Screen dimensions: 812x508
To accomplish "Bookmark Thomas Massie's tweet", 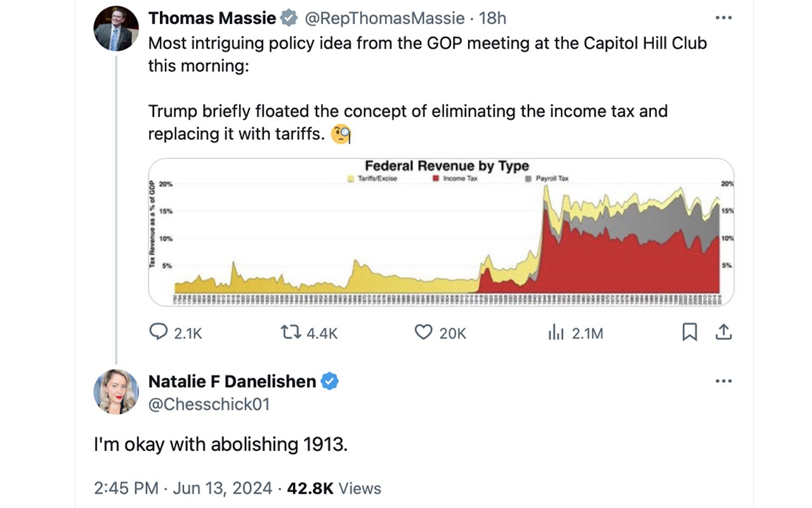I will tap(690, 332).
